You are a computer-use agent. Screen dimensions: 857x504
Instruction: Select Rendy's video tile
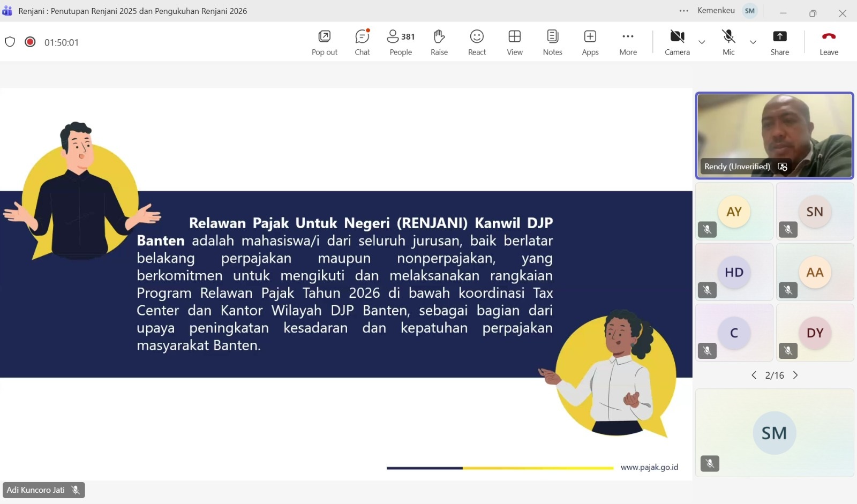(775, 135)
